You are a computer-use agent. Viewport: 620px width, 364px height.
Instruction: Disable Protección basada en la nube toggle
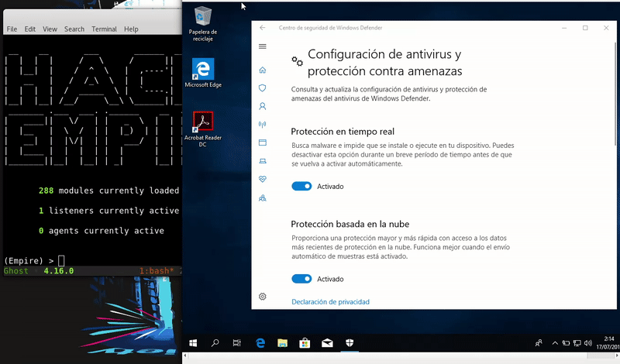click(301, 279)
